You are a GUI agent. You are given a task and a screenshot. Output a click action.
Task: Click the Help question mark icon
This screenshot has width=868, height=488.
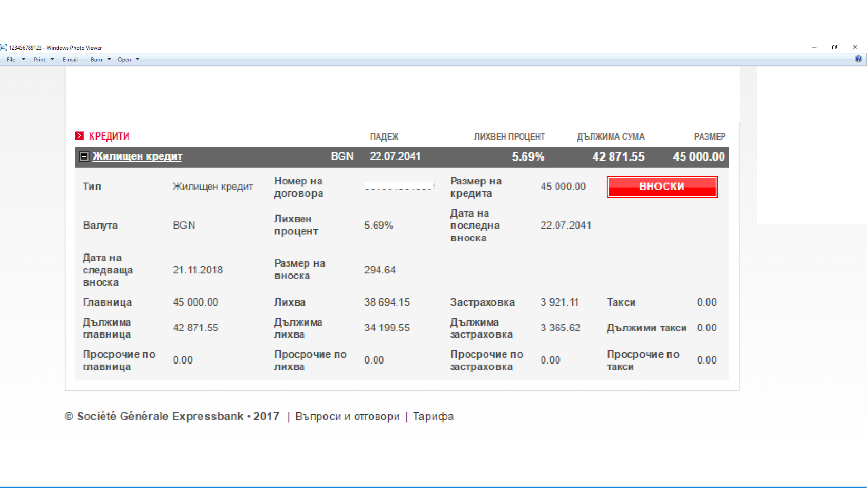858,59
